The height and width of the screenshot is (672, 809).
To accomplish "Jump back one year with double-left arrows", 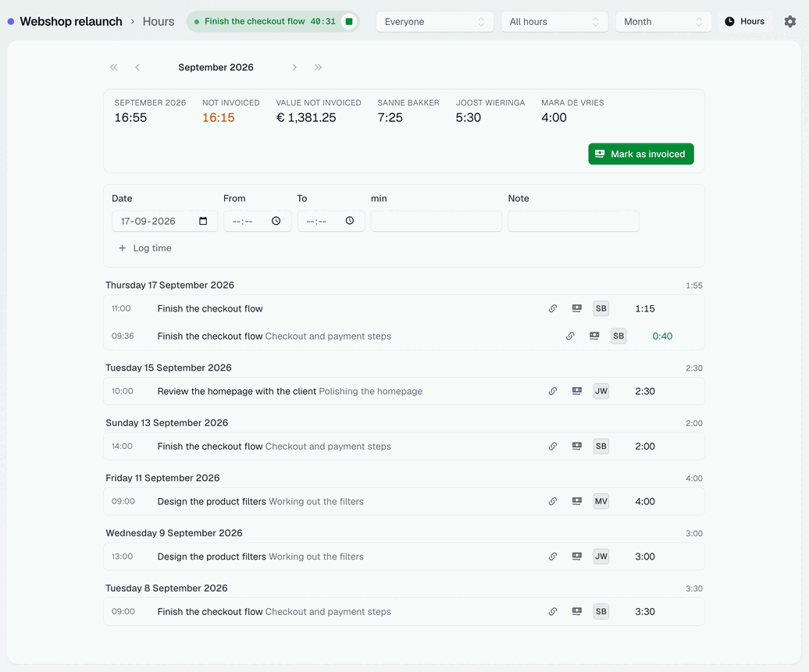I will coord(113,67).
